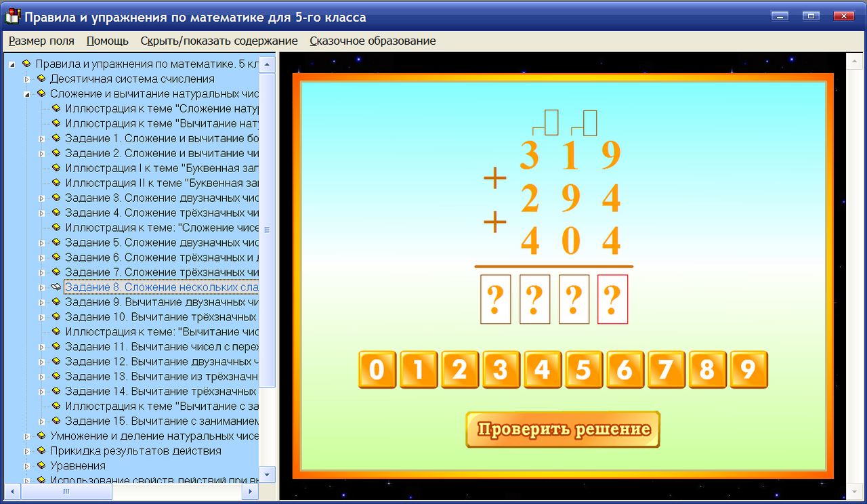Click the tree's horizontal scrollbar thumb
Screen dimensions: 867x504
66,492
